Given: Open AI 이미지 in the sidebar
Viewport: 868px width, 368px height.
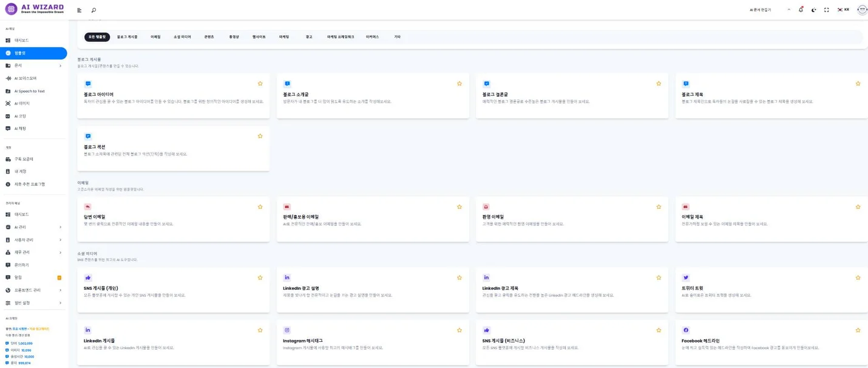Looking at the screenshot, I should coord(33,103).
